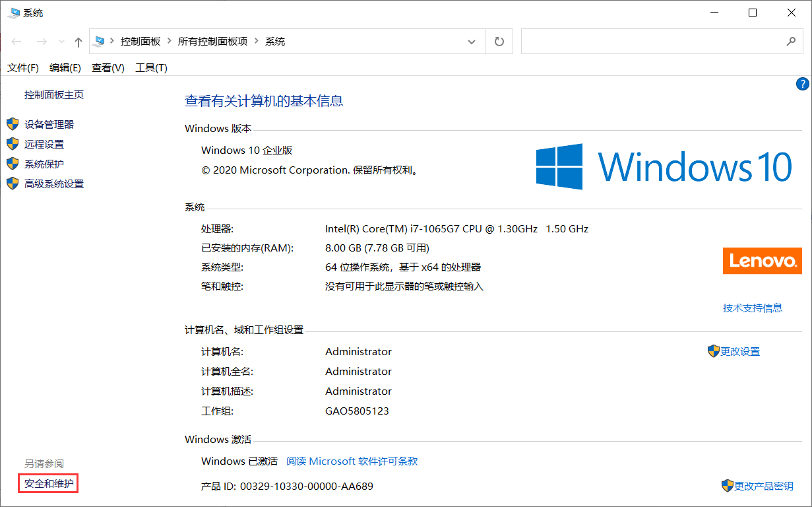Click the Windows 10 企业版 text
The image size is (812, 507).
pyautogui.click(x=247, y=151)
